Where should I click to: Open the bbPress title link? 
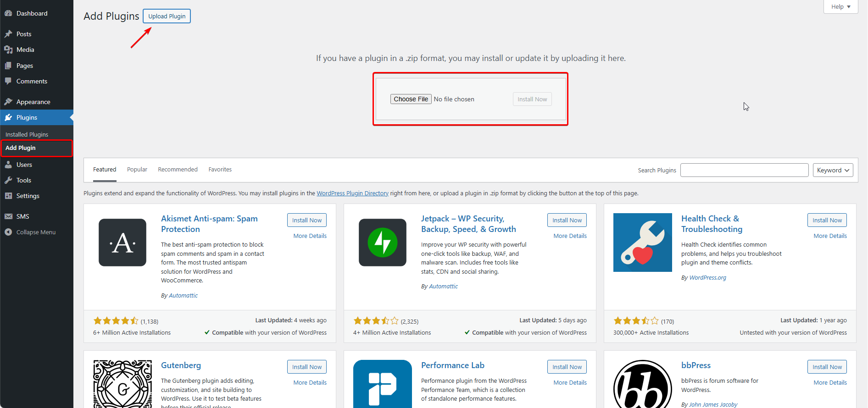(696, 365)
